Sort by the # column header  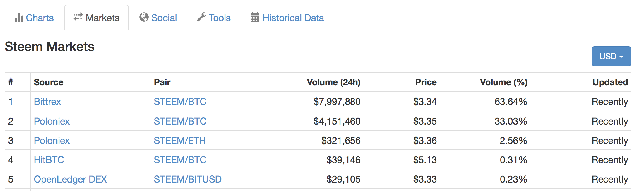coord(11,82)
